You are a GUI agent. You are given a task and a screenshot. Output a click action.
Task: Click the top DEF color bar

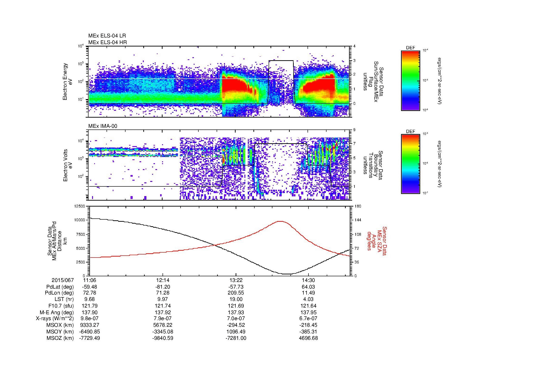coord(410,81)
